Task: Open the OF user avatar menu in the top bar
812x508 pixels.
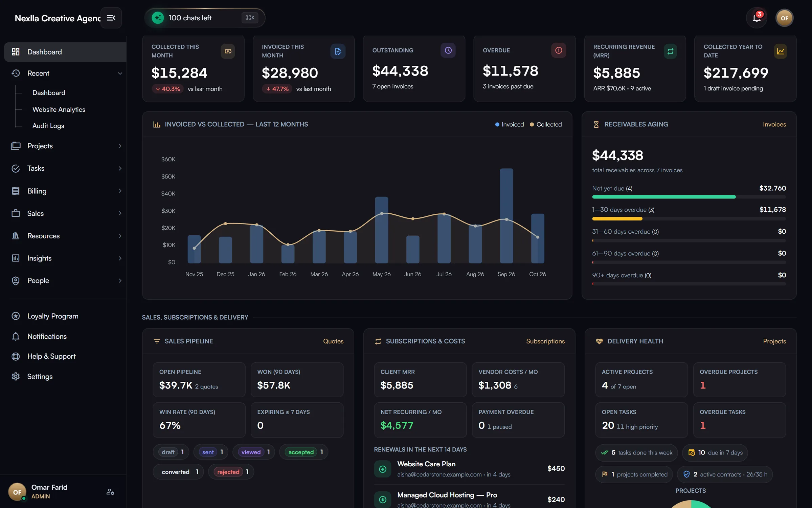Action: (x=784, y=18)
